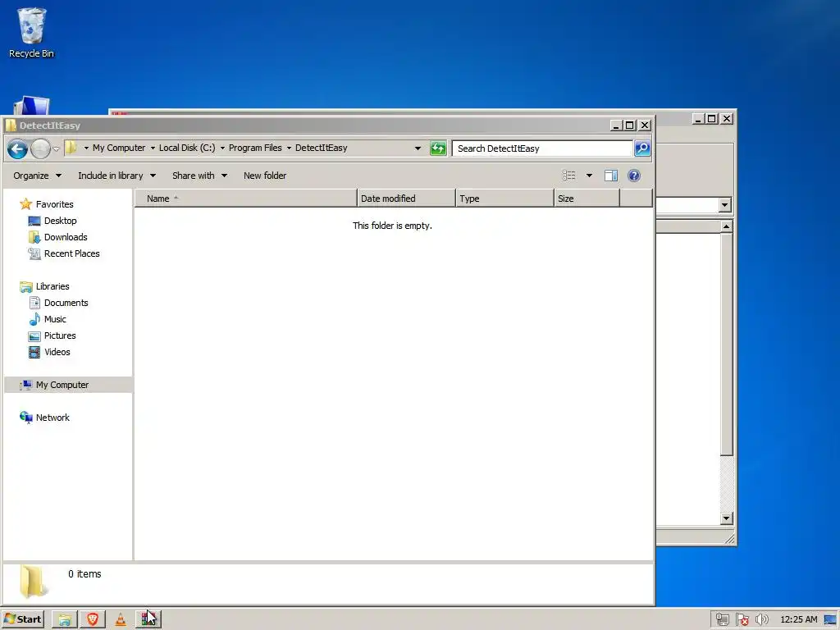Select Network in navigation pane
The height and width of the screenshot is (630, 840).
52,418
